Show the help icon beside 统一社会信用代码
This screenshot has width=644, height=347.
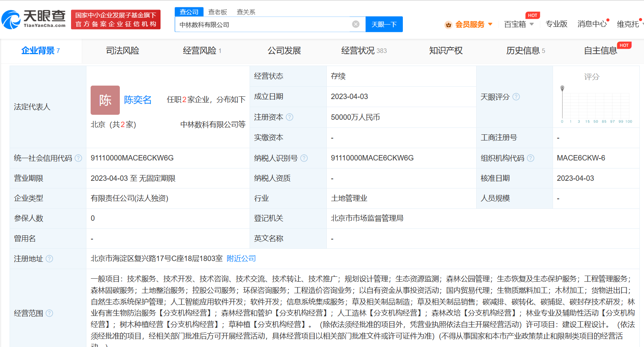tap(78, 158)
